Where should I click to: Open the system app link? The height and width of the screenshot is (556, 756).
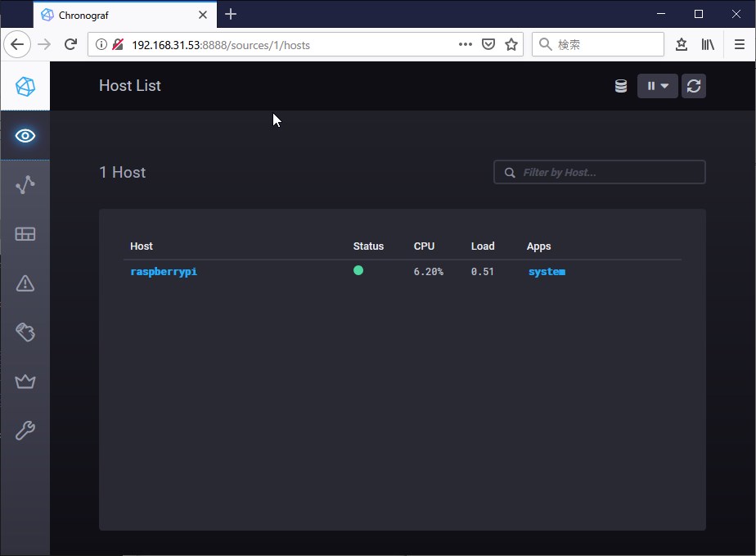(547, 272)
